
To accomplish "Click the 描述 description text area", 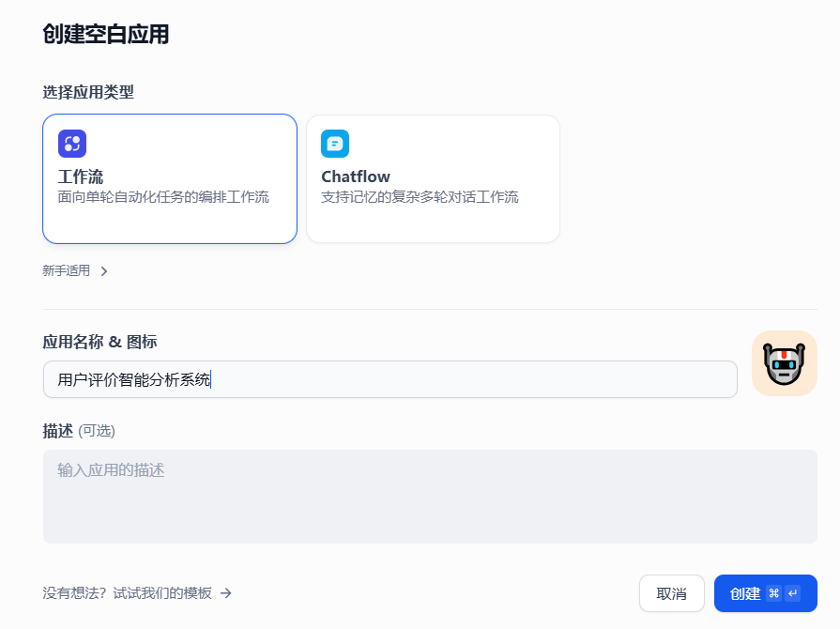I will click(x=430, y=497).
